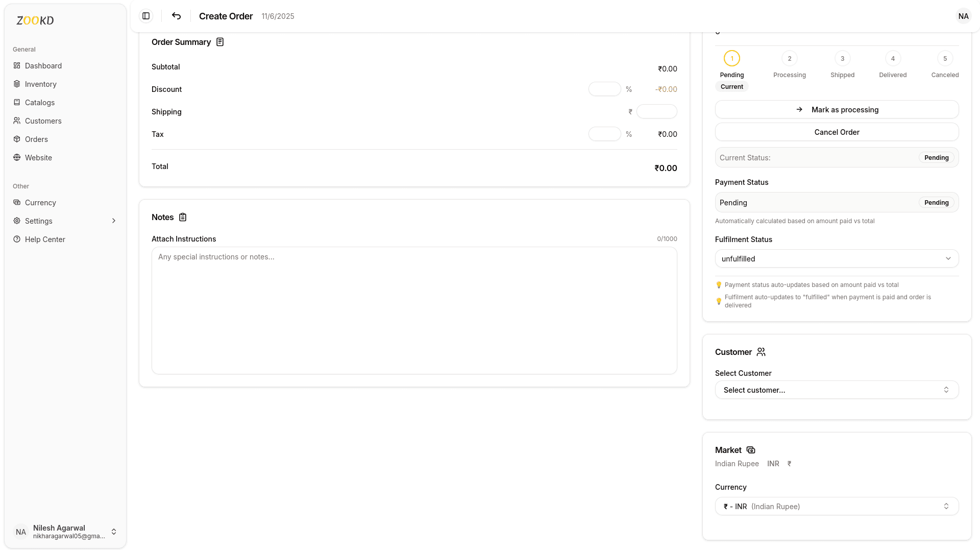Expand the Settings submenu chevron

tap(113, 221)
